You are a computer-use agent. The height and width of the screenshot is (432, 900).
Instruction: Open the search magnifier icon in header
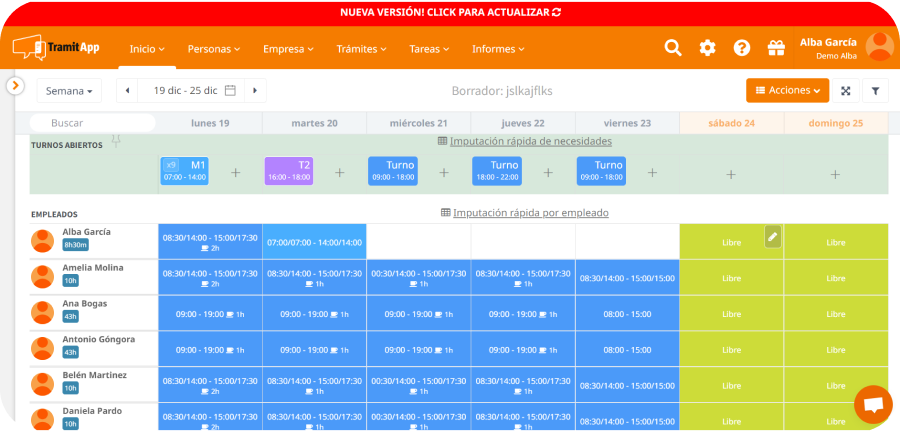pyautogui.click(x=673, y=48)
